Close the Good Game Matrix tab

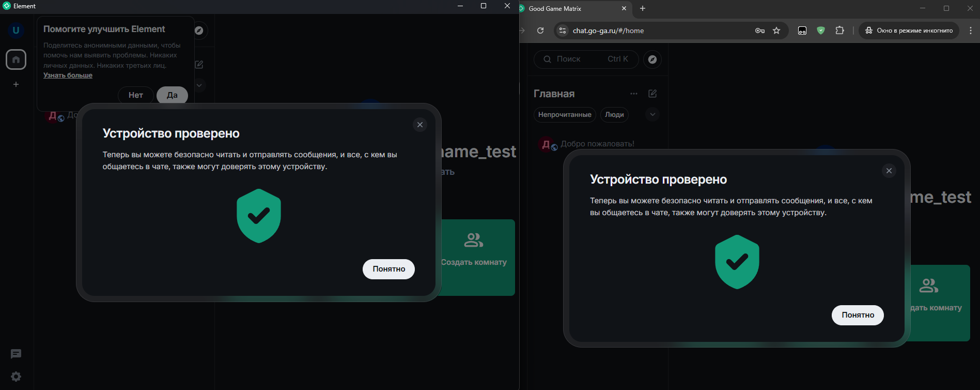[x=624, y=8]
